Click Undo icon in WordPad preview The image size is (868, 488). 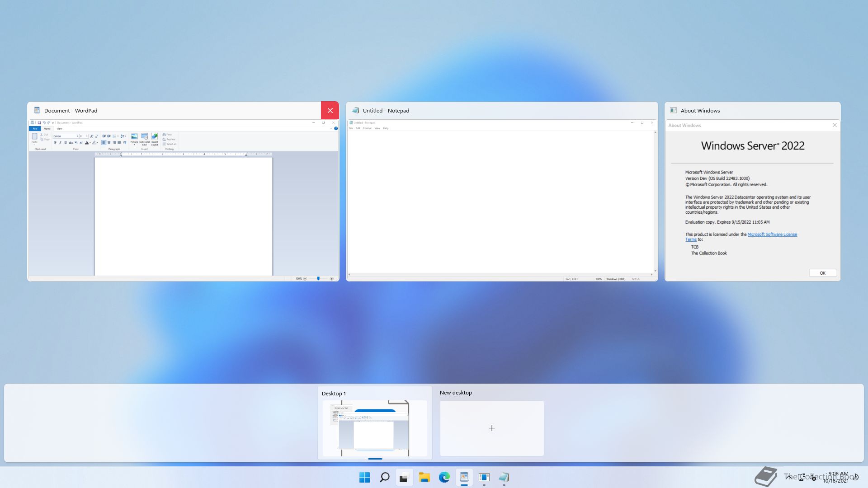(x=44, y=123)
